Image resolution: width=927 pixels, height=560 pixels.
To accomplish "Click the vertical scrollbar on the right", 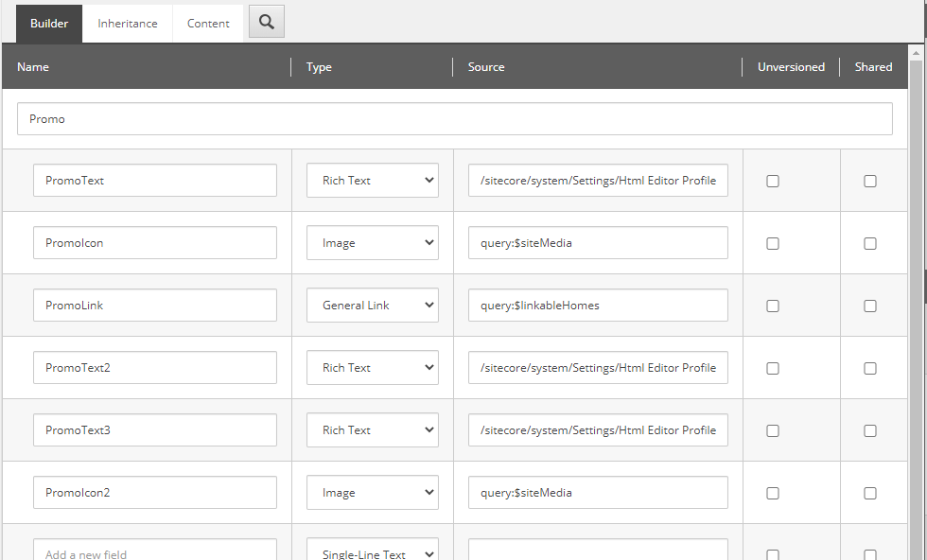I will (x=916, y=284).
